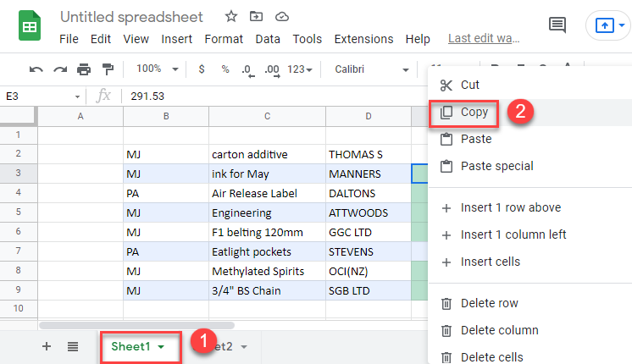Click the move to folder icon
The width and height of the screenshot is (632, 364).
click(x=257, y=17)
